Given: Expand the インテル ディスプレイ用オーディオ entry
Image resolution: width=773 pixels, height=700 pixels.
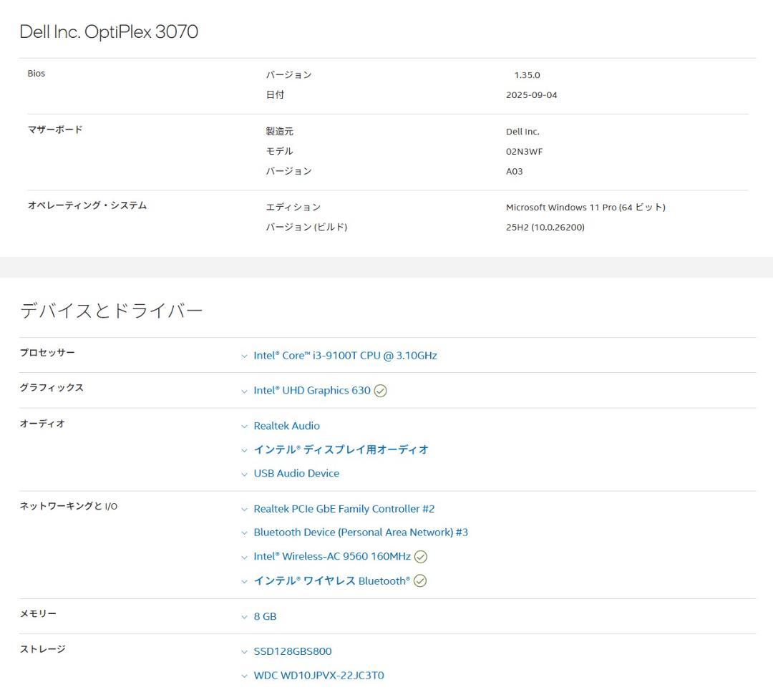Looking at the screenshot, I should click(245, 449).
